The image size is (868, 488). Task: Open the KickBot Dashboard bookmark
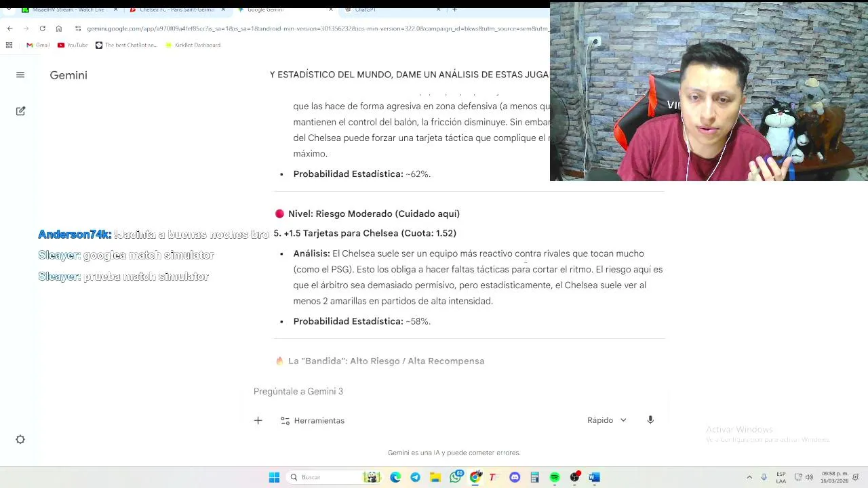click(193, 45)
